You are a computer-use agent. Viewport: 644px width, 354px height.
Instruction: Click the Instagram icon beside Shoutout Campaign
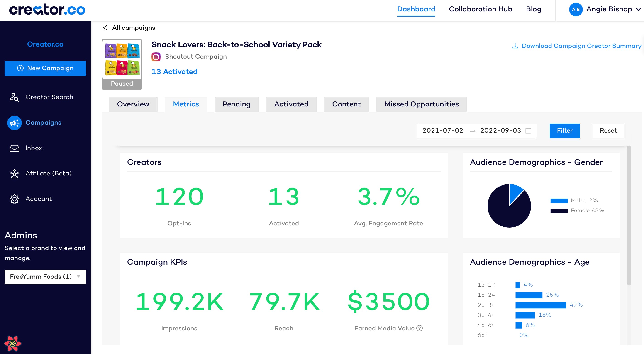click(x=156, y=57)
